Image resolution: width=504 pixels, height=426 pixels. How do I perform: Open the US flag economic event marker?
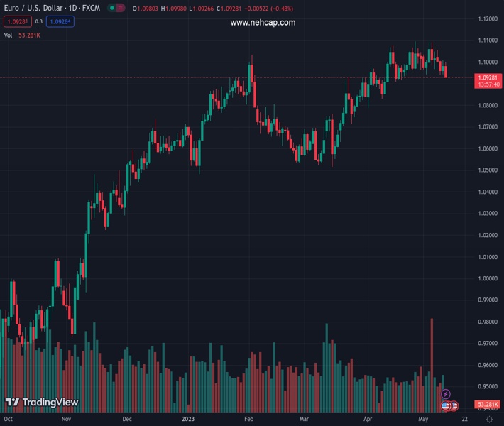[447, 405]
